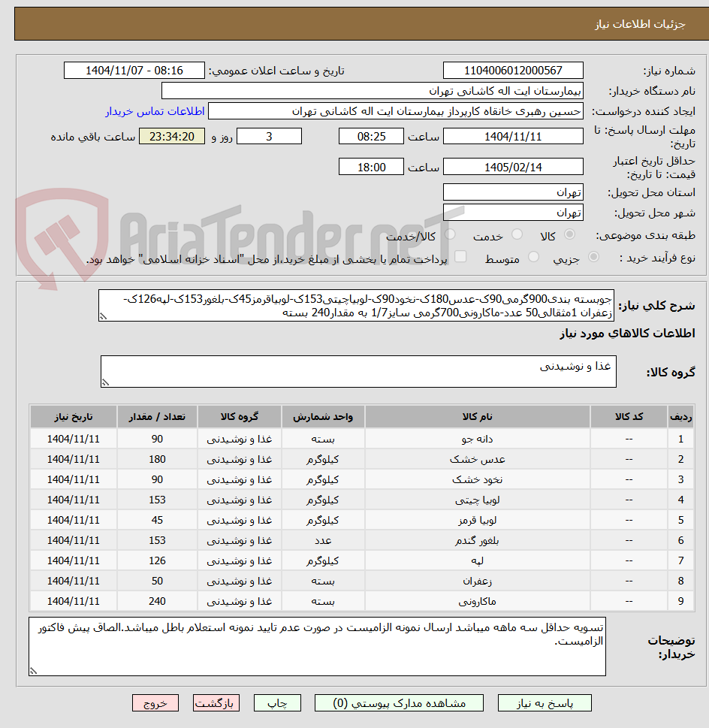Select the خدمت radio button
Viewport: 709px width, 728px height.
coord(517,235)
